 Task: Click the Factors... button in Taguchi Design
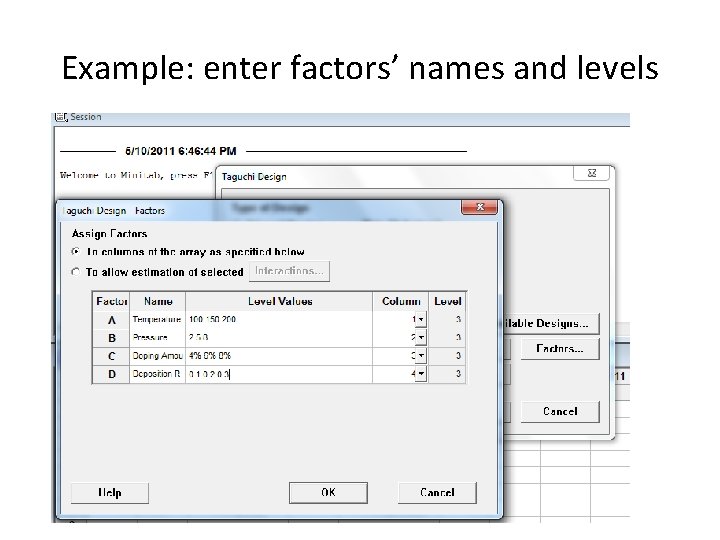pyautogui.click(x=560, y=349)
